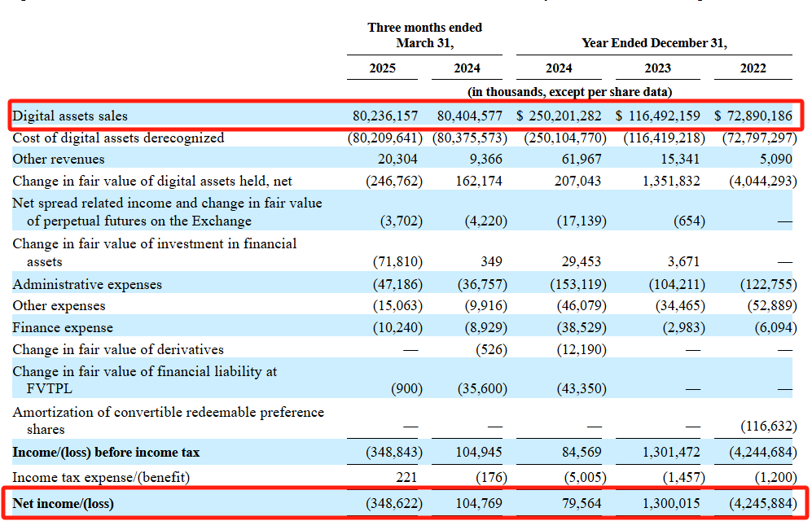
Task: Click the 'Net income/(loss)' row label
Action: tap(64, 503)
